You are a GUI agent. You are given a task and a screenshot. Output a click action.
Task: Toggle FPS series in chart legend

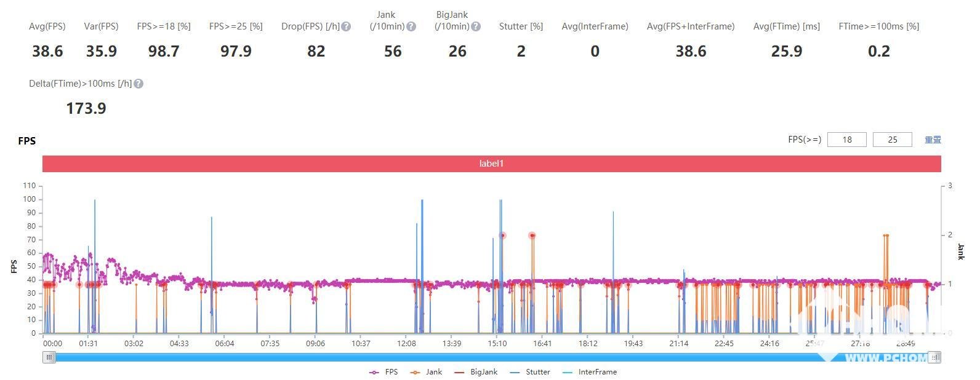coord(384,372)
